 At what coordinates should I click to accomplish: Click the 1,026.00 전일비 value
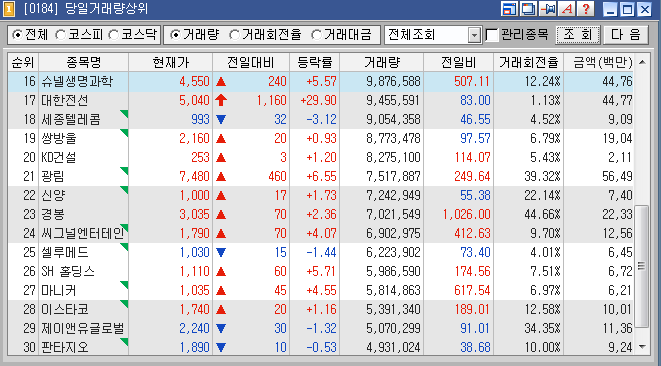coord(466,214)
